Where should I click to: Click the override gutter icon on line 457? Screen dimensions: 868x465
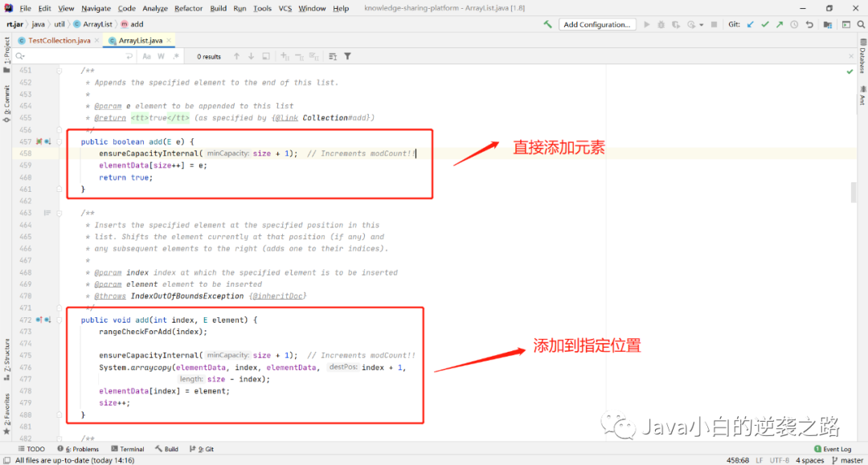coord(39,141)
